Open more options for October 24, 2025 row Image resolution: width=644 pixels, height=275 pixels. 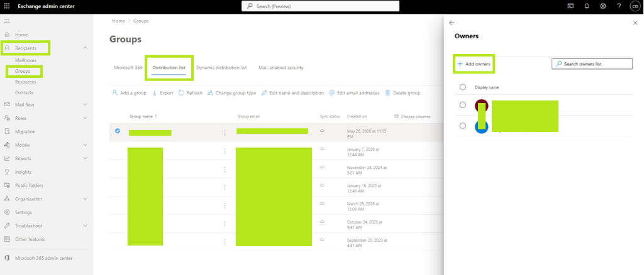(x=225, y=224)
